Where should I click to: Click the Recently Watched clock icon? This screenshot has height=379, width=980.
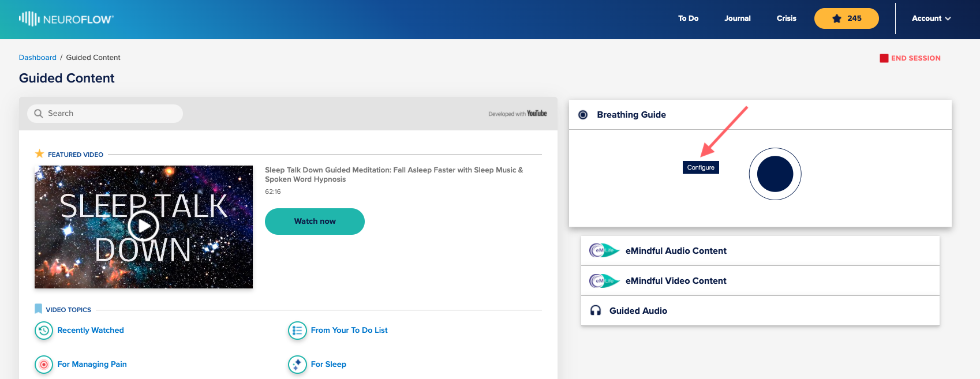(44, 331)
